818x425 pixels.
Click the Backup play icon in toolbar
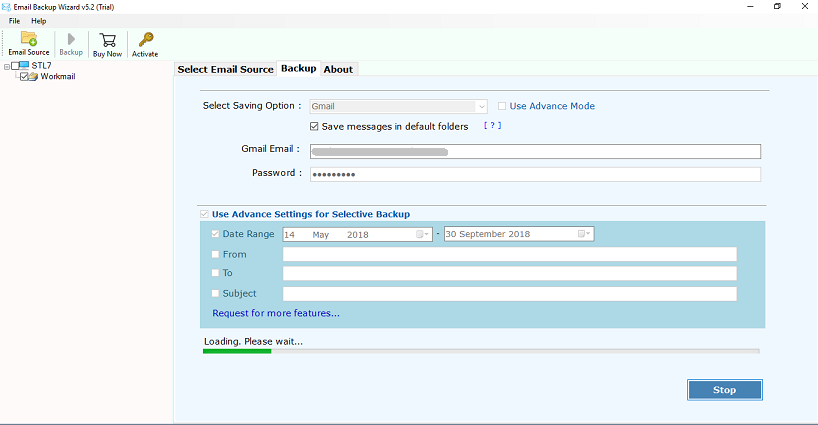click(71, 40)
